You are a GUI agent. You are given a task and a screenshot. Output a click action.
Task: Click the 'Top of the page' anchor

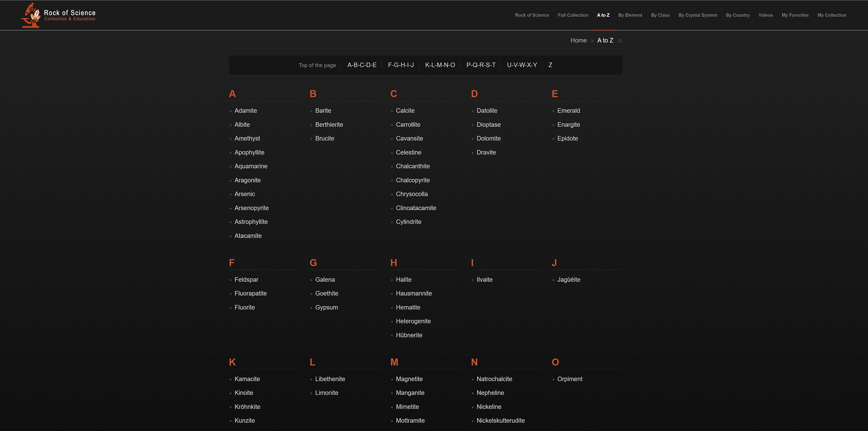coord(317,65)
